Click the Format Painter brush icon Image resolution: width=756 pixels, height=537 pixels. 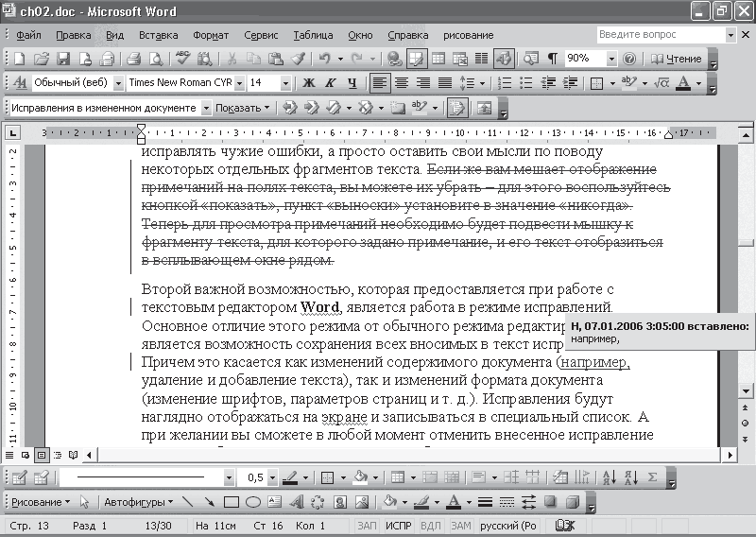(298, 59)
